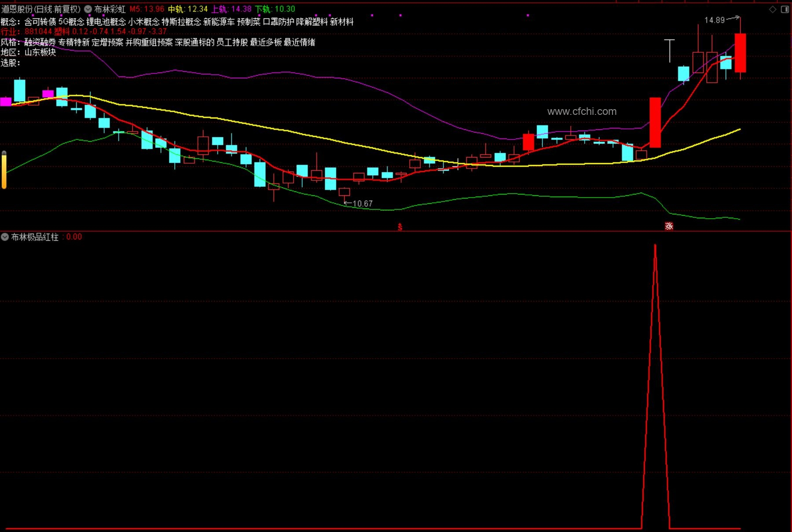Open the 特斯拉概念 concept tag

181,22
